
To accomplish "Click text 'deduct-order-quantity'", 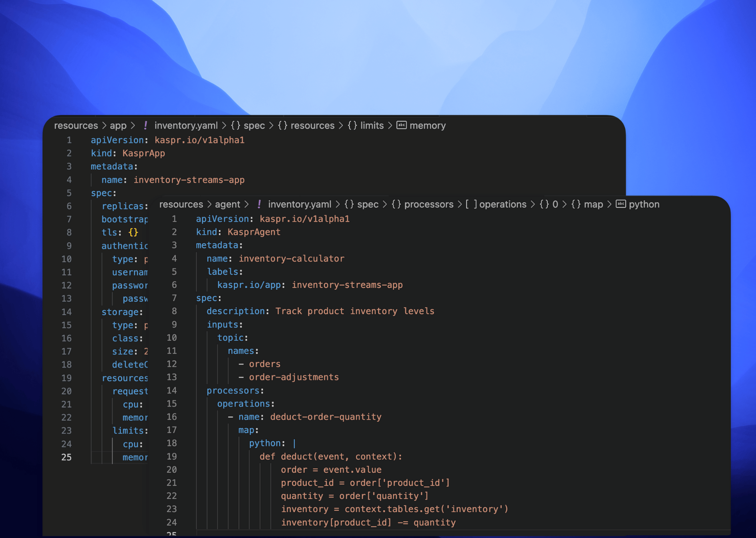I will coord(326,417).
